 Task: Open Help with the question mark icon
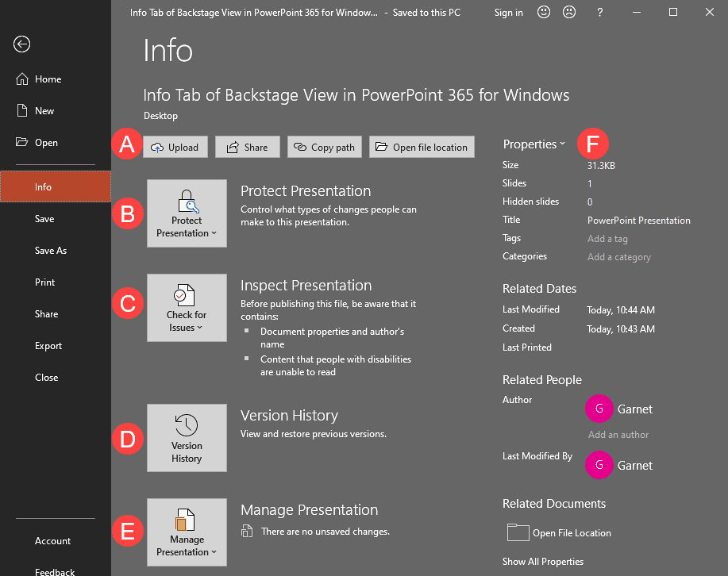point(599,12)
